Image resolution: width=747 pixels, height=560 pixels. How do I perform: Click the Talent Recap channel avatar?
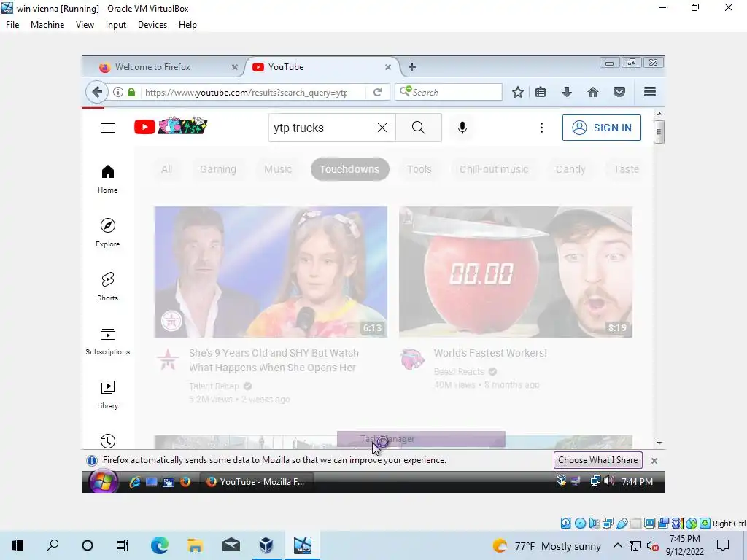pos(168,359)
